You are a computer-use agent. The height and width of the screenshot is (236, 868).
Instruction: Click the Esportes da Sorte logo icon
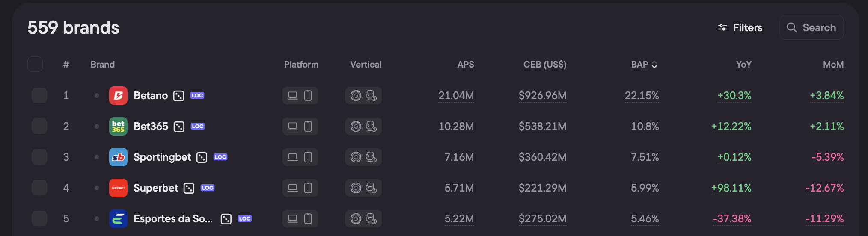118,218
